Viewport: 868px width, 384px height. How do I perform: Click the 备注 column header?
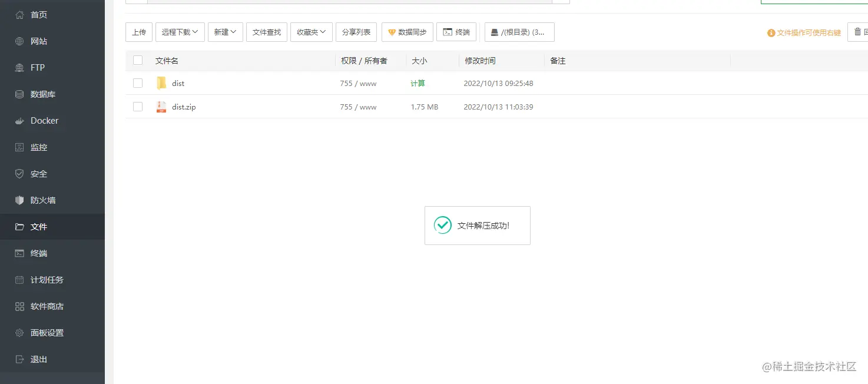tap(558, 61)
